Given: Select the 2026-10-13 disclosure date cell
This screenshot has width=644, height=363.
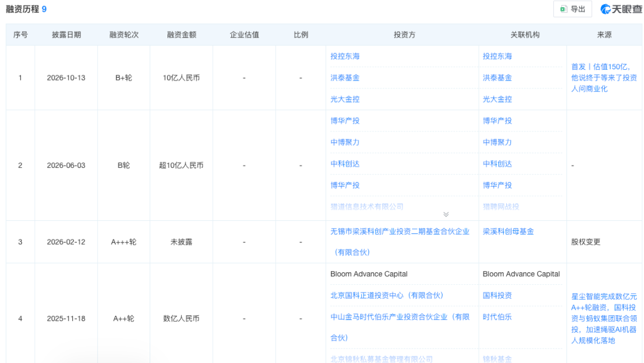Looking at the screenshot, I should pos(66,78).
